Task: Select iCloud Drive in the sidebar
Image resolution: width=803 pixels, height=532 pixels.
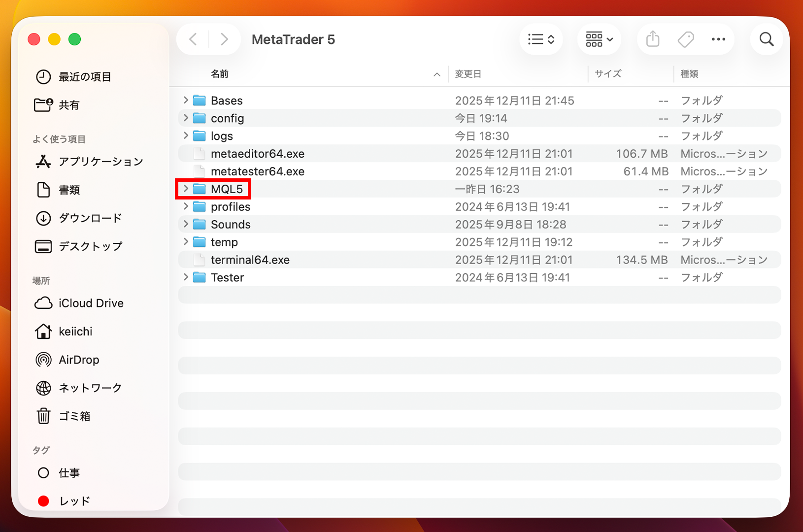Action: tap(91, 303)
